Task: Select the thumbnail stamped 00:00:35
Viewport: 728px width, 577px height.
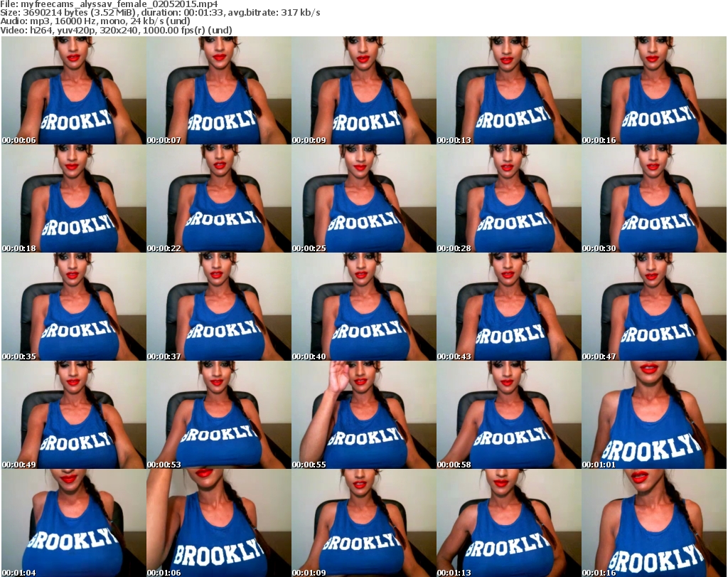Action: click(x=74, y=307)
